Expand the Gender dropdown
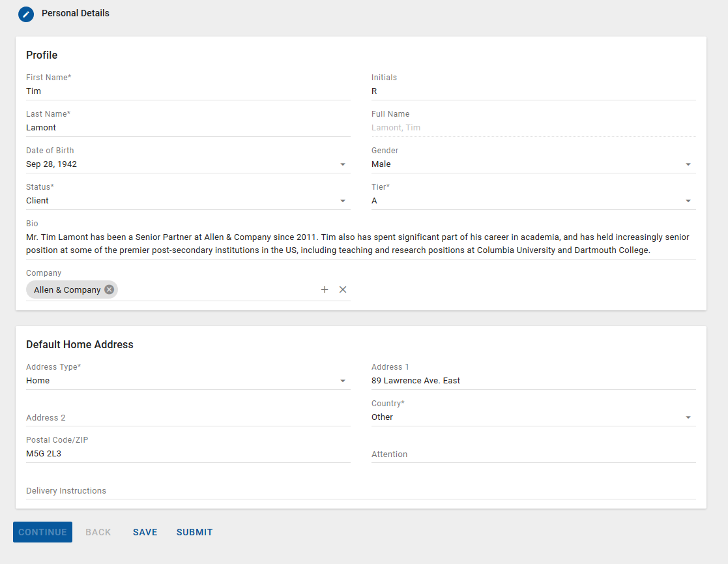This screenshot has height=564, width=728. (x=688, y=164)
